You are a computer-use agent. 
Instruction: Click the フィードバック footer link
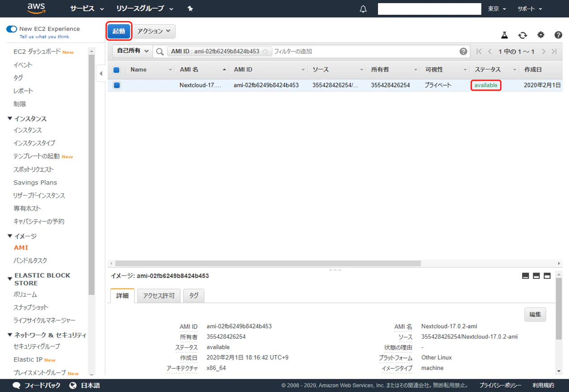(42, 385)
